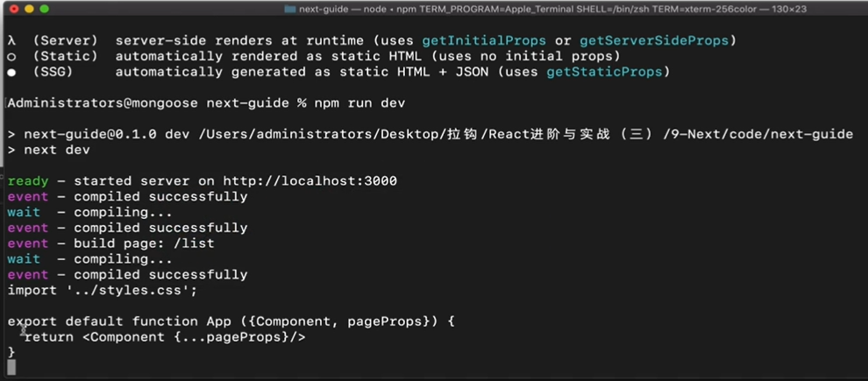868x381 pixels.
Task: Click the green 'ready' status word
Action: point(27,181)
